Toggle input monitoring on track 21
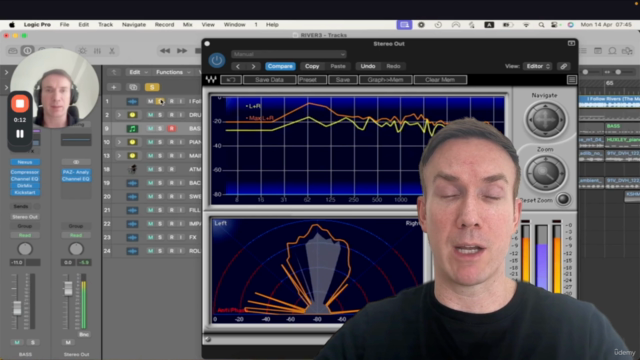This screenshot has width=640, height=360. tap(181, 210)
